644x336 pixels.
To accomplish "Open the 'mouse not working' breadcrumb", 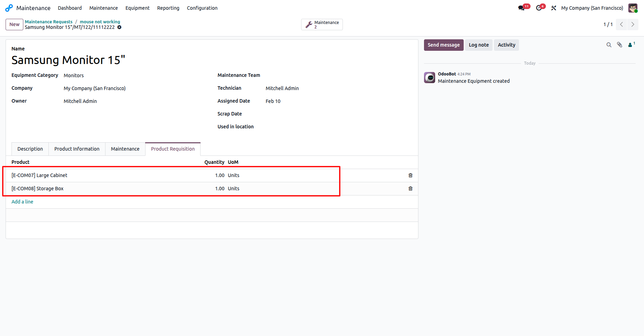I will click(100, 22).
